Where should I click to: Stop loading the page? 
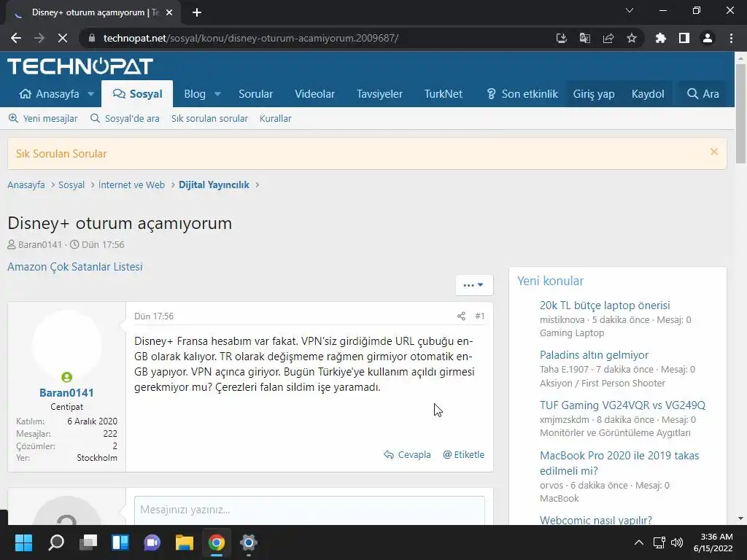(63, 38)
